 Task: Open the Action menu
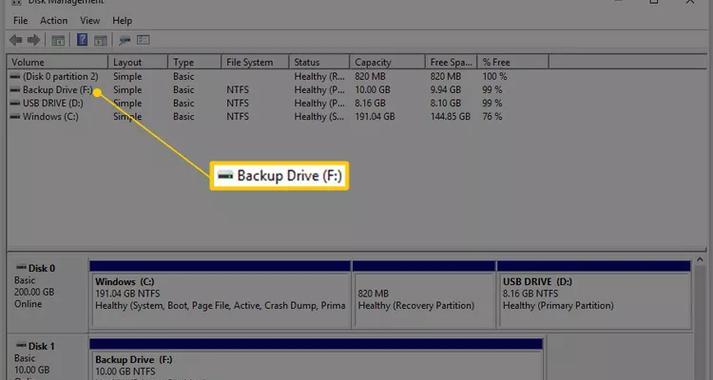tap(54, 20)
